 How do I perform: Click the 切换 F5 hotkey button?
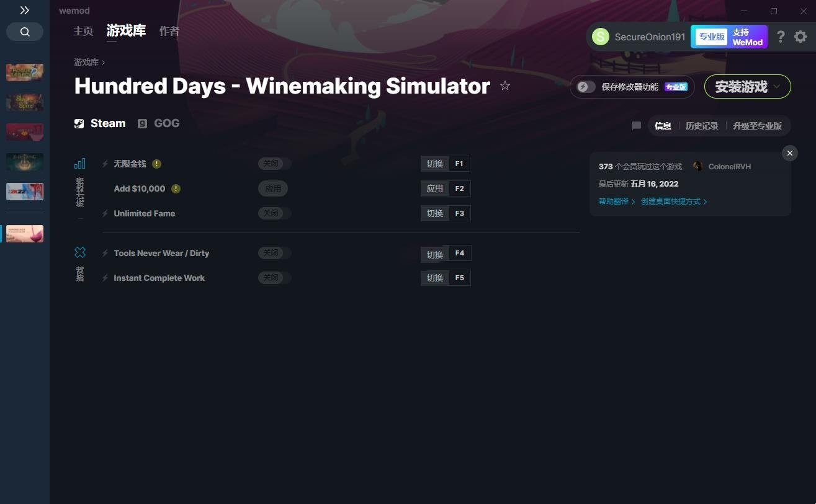(x=446, y=278)
